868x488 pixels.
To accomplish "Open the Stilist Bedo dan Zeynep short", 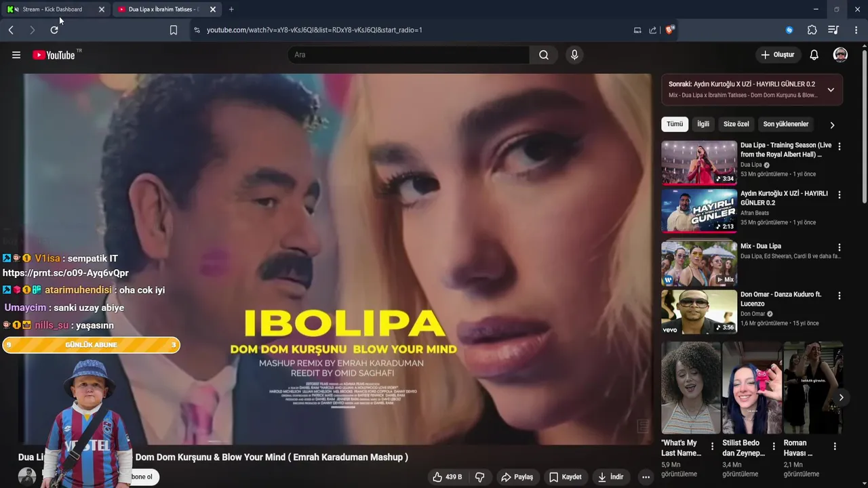I will [752, 388].
